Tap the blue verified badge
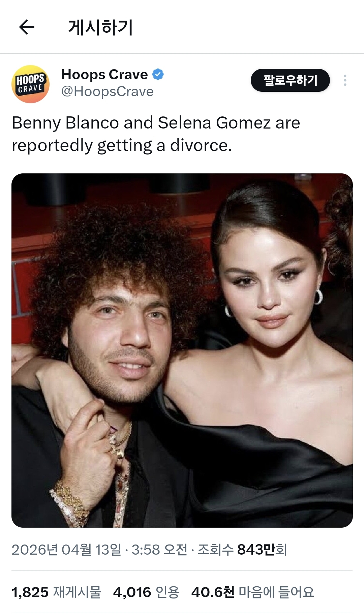 (158, 74)
